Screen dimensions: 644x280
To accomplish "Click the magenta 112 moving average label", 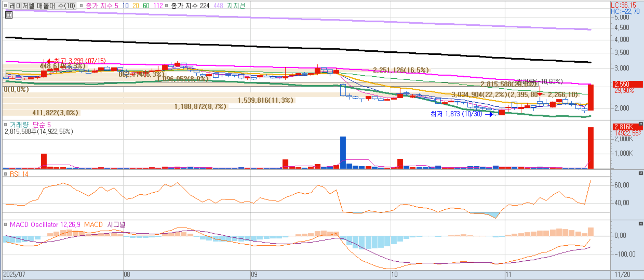I will pyautogui.click(x=158, y=6).
